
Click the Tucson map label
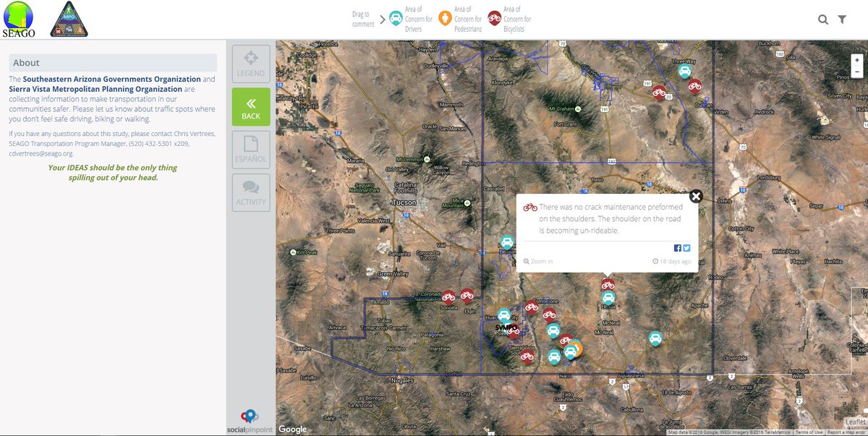pos(404,203)
